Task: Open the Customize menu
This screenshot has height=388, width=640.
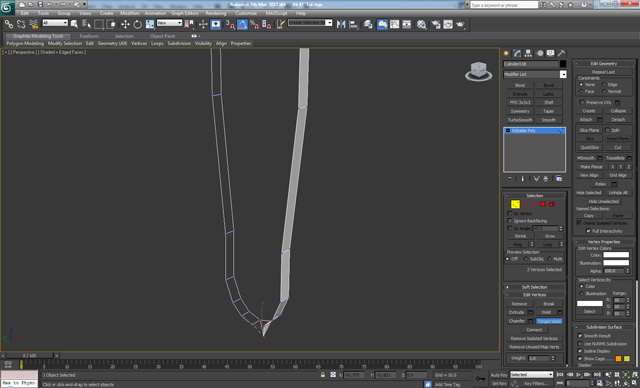Action: coord(246,13)
